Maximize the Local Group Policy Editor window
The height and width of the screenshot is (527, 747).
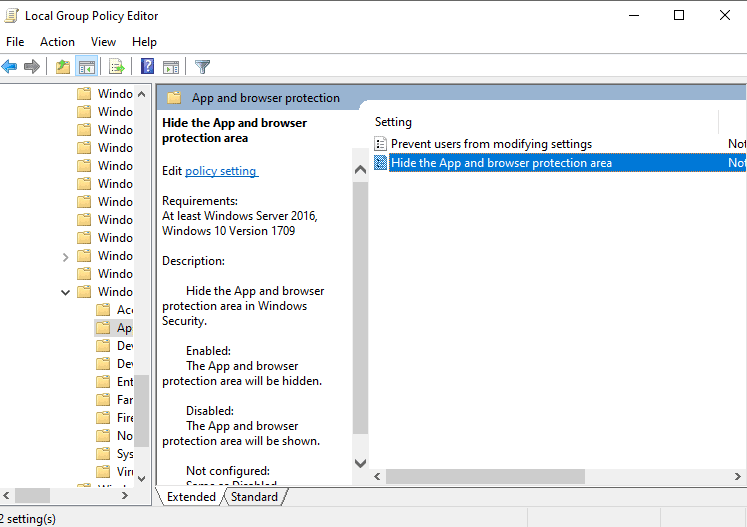tap(679, 15)
